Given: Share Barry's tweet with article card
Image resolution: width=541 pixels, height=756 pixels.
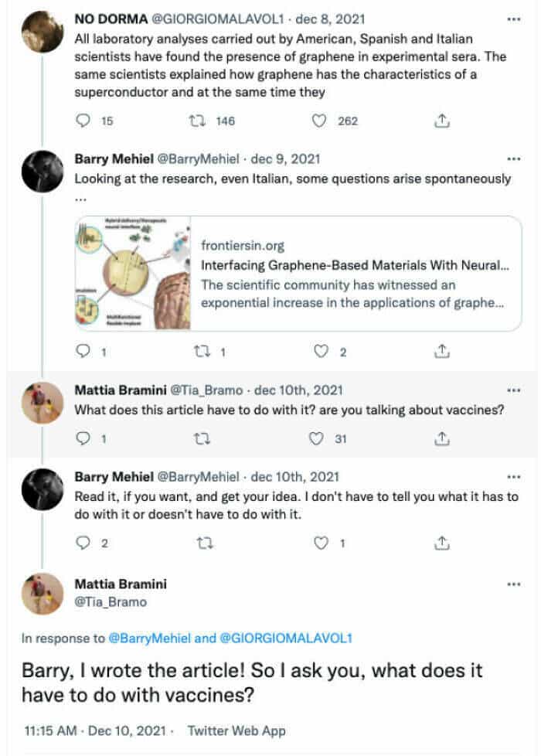Looking at the screenshot, I should coord(442,352).
